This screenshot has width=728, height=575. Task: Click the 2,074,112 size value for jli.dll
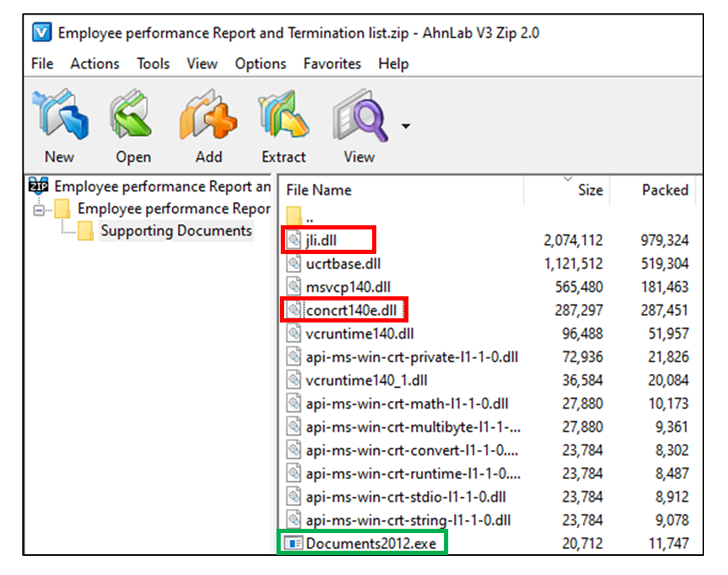[x=573, y=241]
